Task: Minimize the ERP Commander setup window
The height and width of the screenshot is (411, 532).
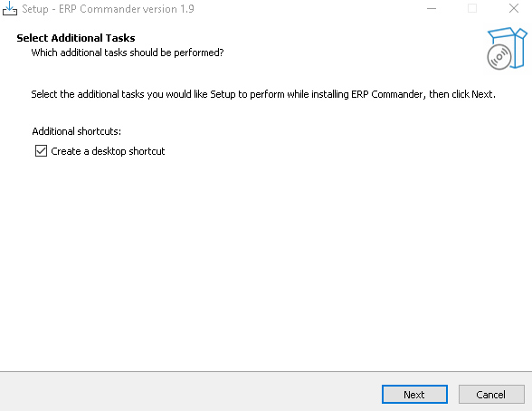Action: [x=432, y=8]
